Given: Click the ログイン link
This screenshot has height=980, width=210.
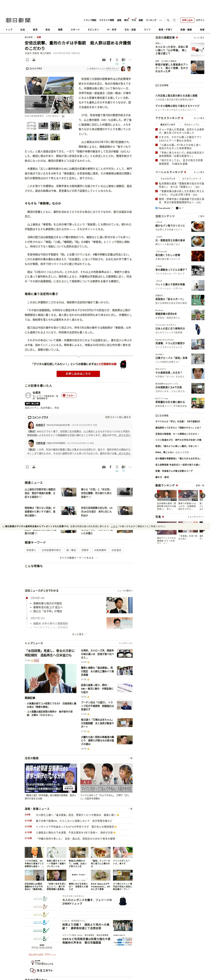Looking at the screenshot, I should [x=200, y=20].
